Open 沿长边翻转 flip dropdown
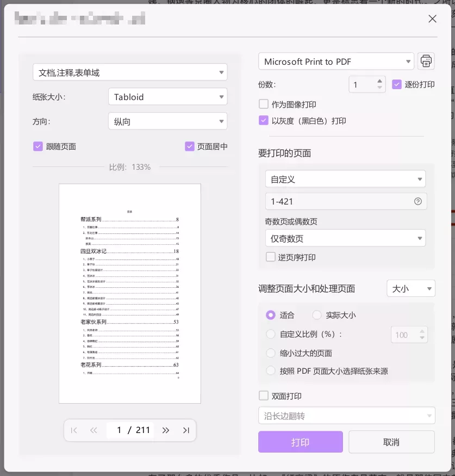The image size is (455, 476). click(x=347, y=416)
